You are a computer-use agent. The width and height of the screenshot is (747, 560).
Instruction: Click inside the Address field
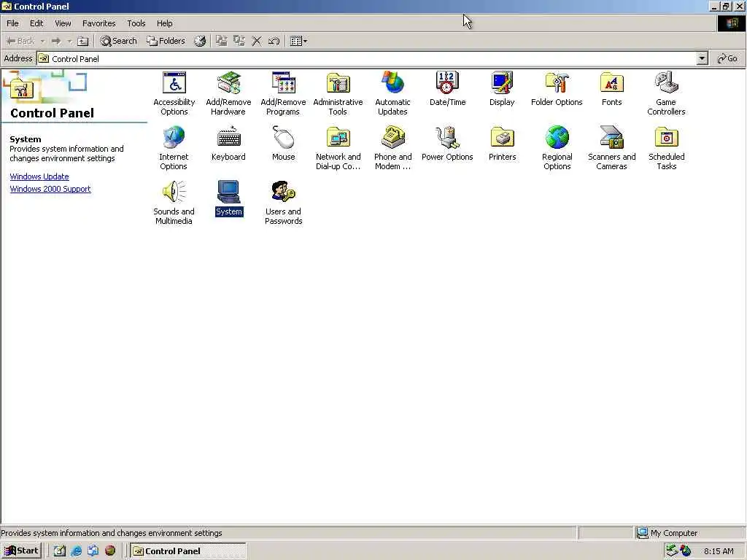coord(366,58)
